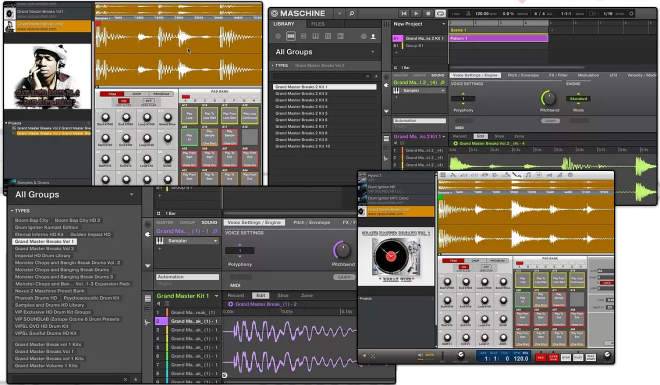Click the Maschine logo in top-right window

point(298,13)
